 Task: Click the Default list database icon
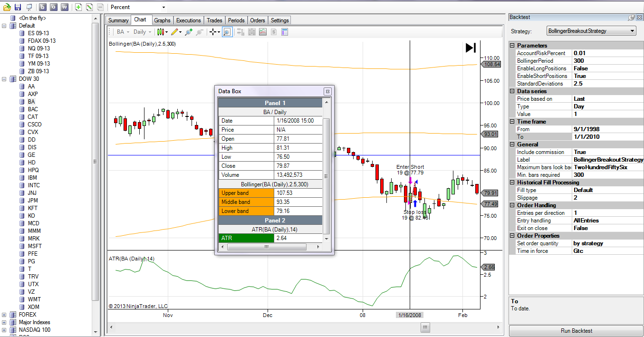(x=12, y=26)
